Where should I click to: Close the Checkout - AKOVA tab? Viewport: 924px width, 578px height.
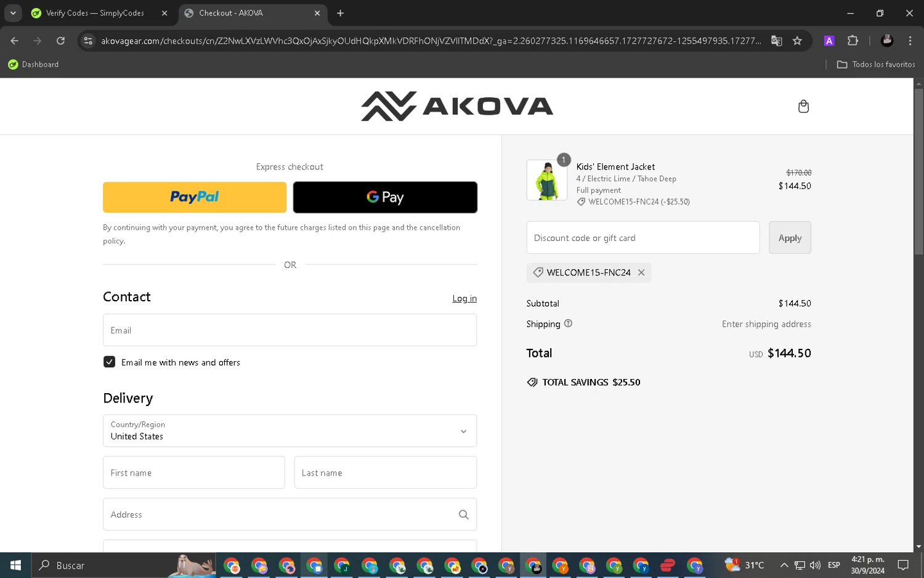(x=317, y=13)
